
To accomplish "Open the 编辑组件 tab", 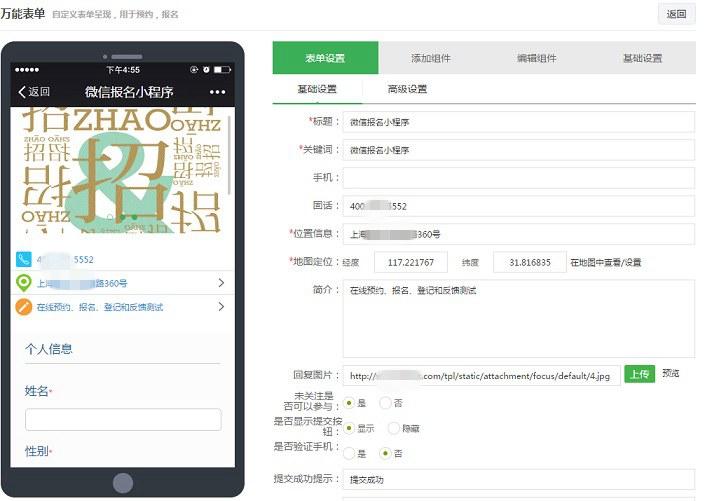I will point(536,58).
